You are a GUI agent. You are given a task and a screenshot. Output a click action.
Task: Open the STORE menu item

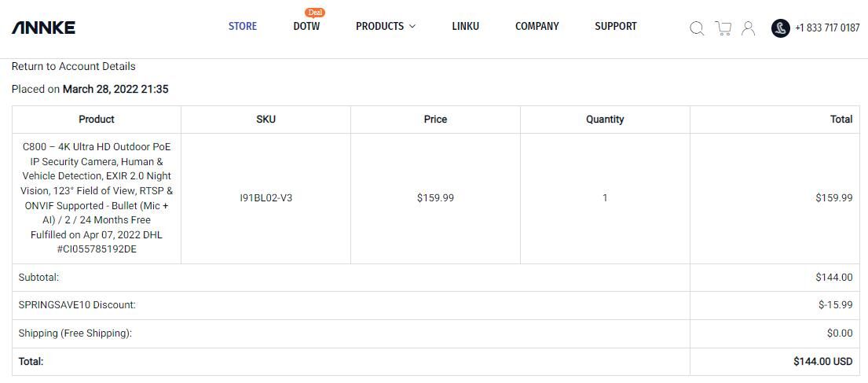pos(243,26)
